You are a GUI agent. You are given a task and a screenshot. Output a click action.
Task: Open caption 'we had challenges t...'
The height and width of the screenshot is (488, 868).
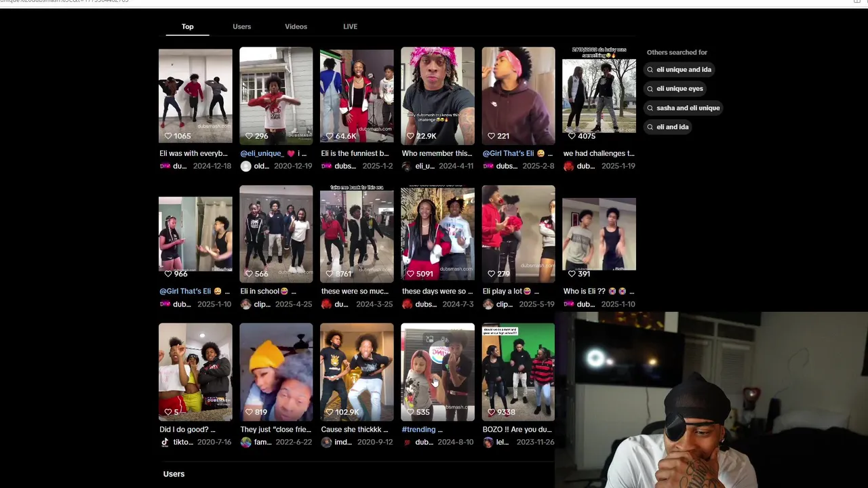[599, 153]
